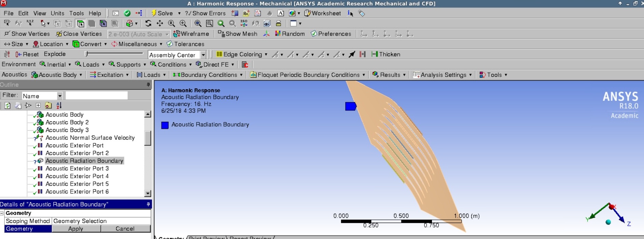Click the A-Z sort icon in outline
644x239 pixels.
coord(59,106)
